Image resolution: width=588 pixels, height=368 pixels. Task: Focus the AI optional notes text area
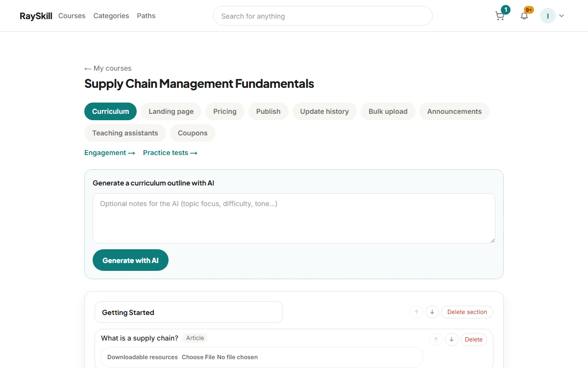[294, 218]
